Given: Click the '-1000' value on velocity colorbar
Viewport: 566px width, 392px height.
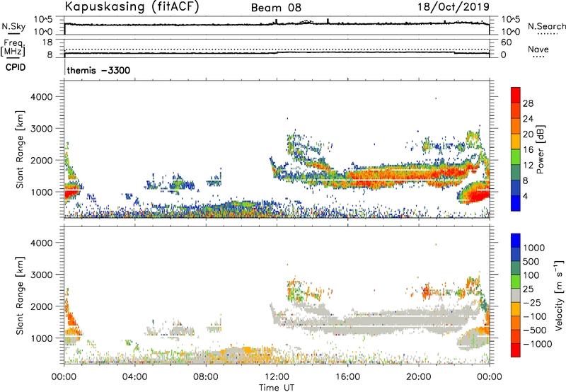Looking at the screenshot, I should pyautogui.click(x=538, y=344).
